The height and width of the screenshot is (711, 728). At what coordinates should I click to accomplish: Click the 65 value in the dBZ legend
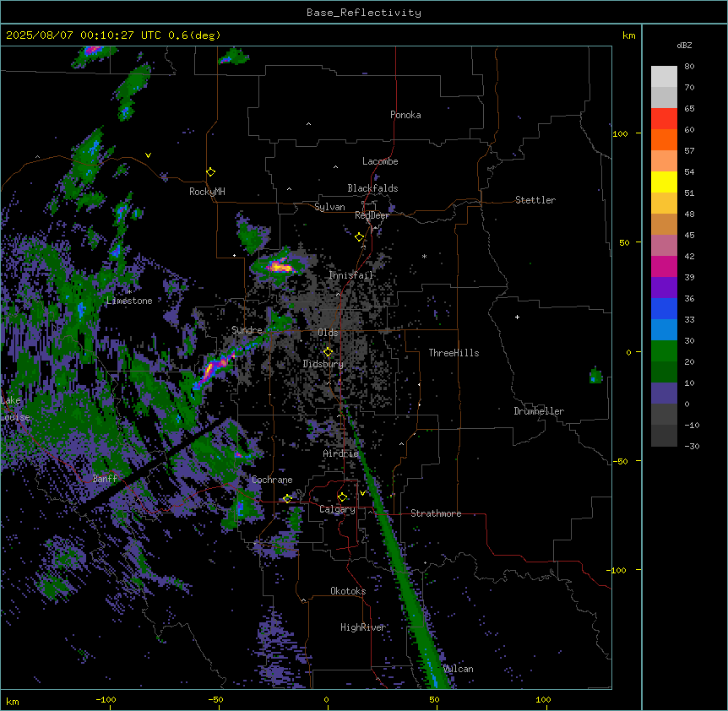click(x=689, y=109)
